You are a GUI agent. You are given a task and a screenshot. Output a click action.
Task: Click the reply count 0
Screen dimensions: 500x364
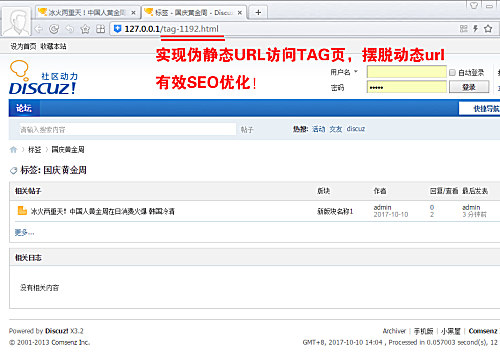coord(432,207)
